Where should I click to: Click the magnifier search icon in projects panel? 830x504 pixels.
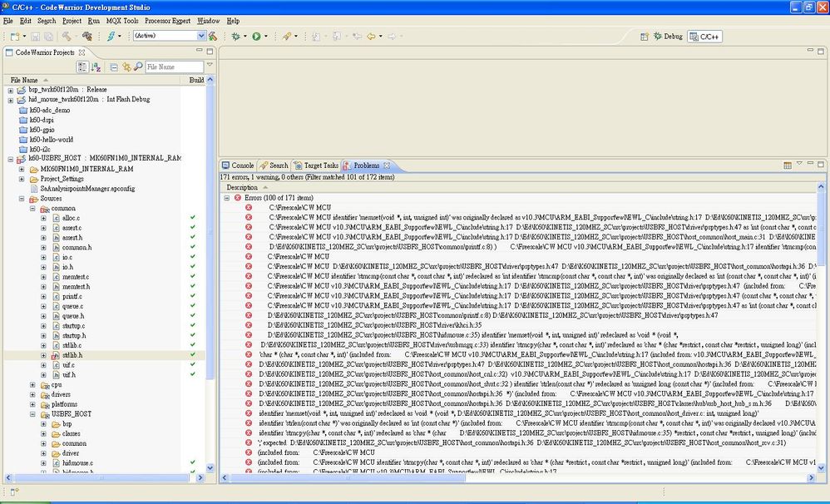pos(138,67)
